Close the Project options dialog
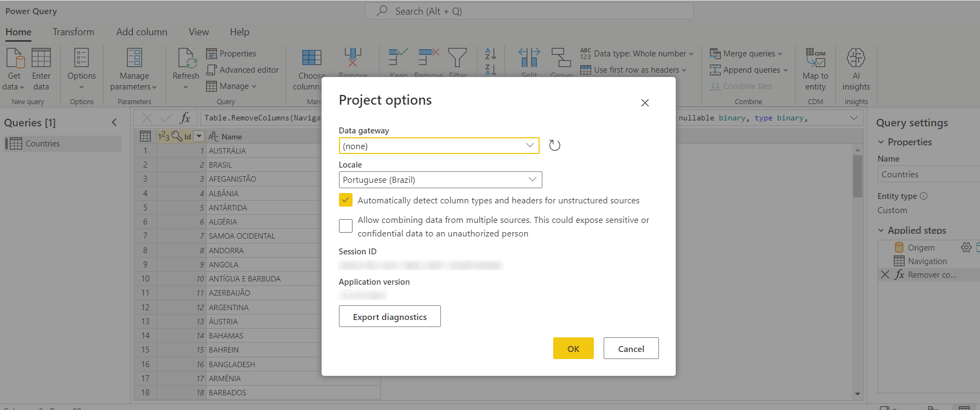This screenshot has width=980, height=410. pyautogui.click(x=645, y=103)
